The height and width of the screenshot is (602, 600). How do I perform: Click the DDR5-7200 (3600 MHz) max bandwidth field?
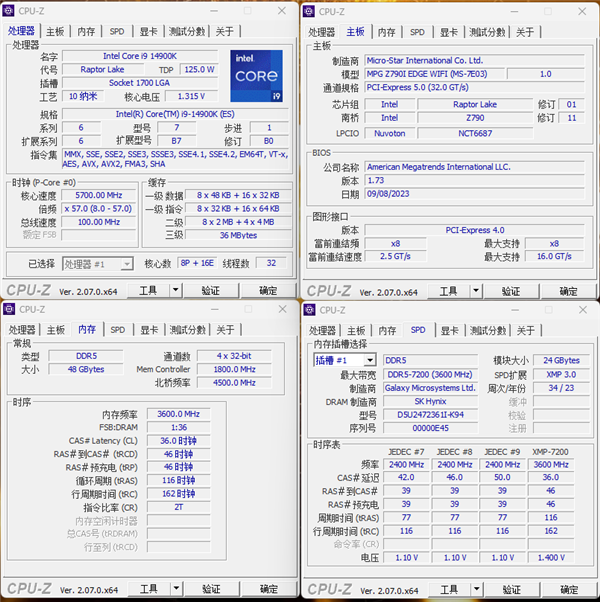pyautogui.click(x=430, y=374)
